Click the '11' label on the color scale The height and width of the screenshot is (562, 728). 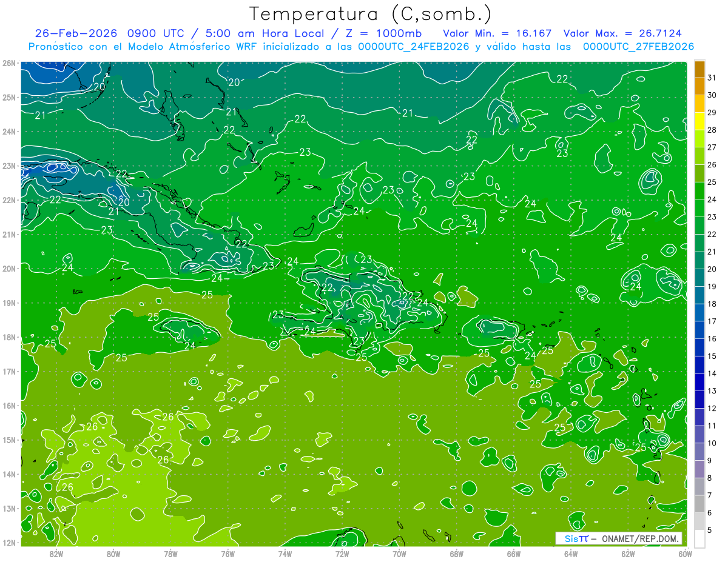click(x=712, y=426)
